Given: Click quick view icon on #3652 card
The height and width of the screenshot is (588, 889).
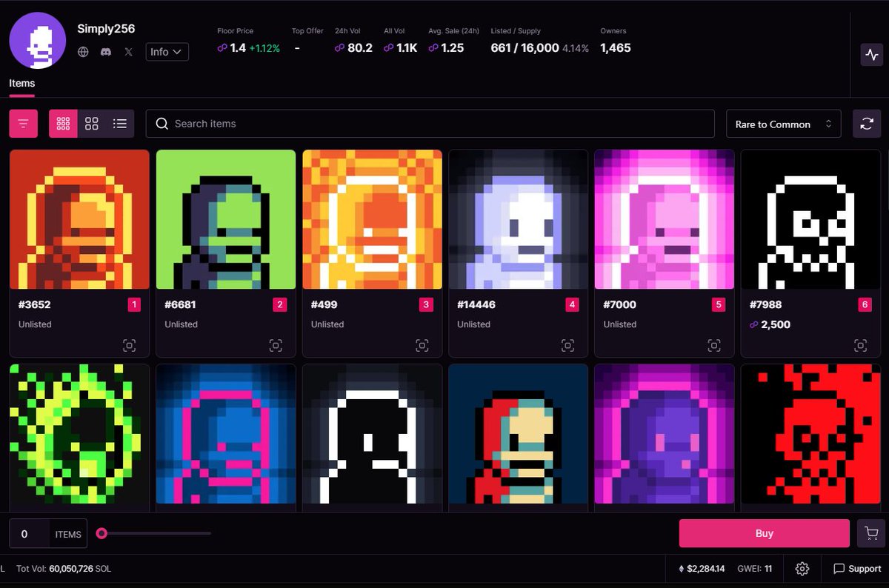Looking at the screenshot, I should (x=129, y=345).
